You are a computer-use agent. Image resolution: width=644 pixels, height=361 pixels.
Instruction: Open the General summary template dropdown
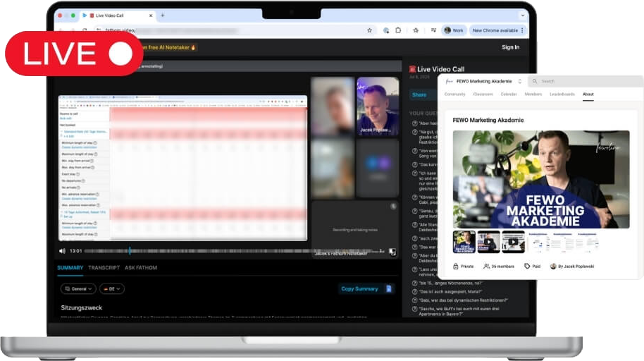(x=78, y=288)
